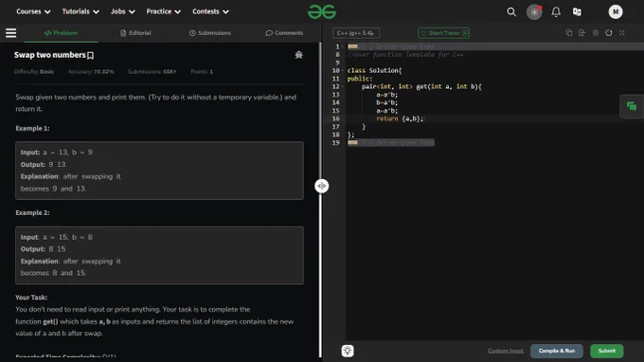Expand folded driver code at line 1
This screenshot has height=362, width=644.
click(352, 46)
